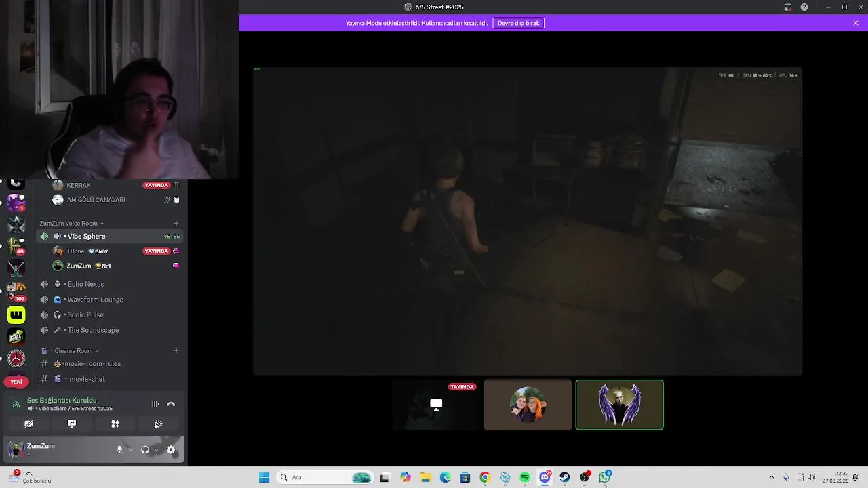
Task: Expand the system tray hidden icons chevron
Action: pos(771,477)
